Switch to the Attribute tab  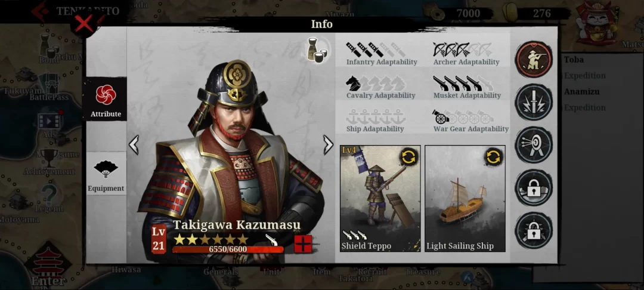106,99
